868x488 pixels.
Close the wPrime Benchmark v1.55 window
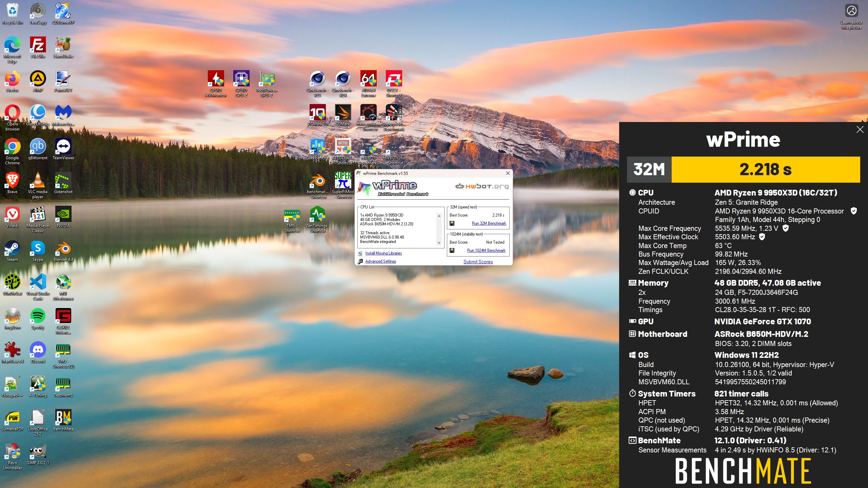tap(508, 173)
